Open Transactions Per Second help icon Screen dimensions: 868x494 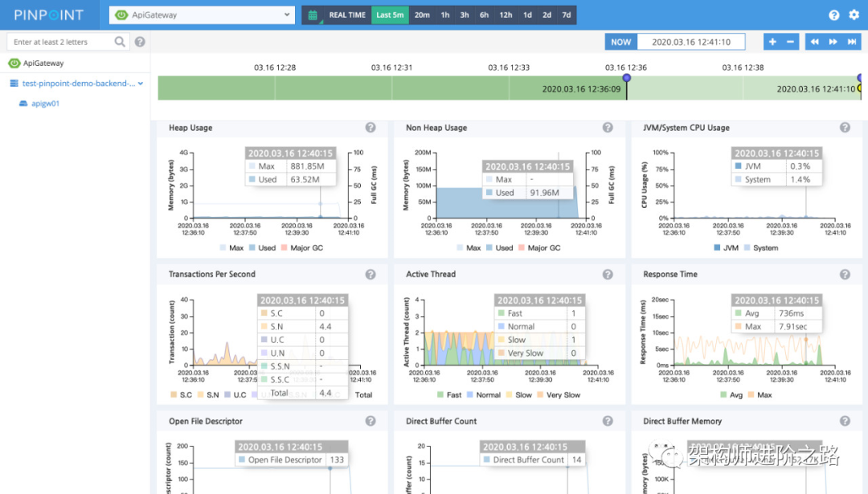coord(371,275)
